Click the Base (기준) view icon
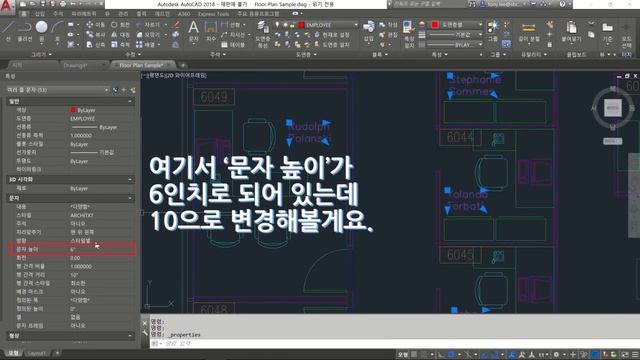 (608, 32)
